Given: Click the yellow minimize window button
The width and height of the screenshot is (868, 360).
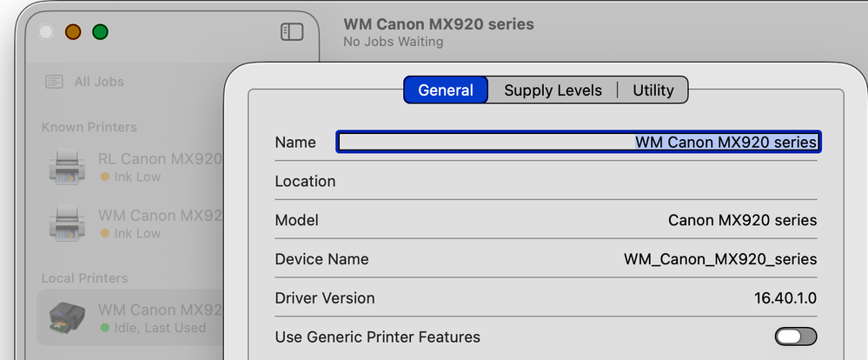Looking at the screenshot, I should [73, 32].
